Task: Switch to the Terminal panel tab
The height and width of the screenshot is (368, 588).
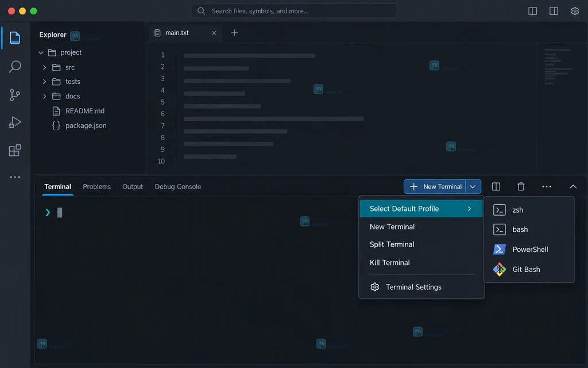Action: tap(57, 187)
